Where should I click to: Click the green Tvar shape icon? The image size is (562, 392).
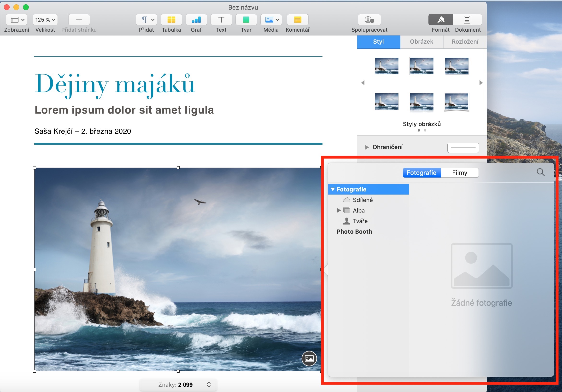tap(246, 20)
